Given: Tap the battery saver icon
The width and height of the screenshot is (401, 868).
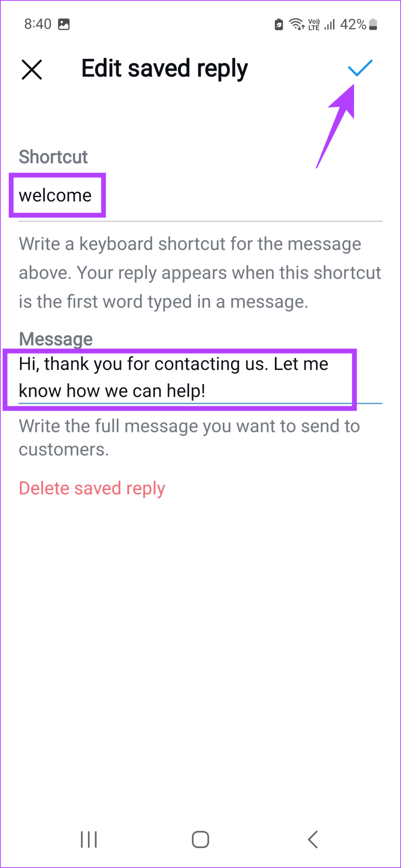Looking at the screenshot, I should pyautogui.click(x=278, y=24).
